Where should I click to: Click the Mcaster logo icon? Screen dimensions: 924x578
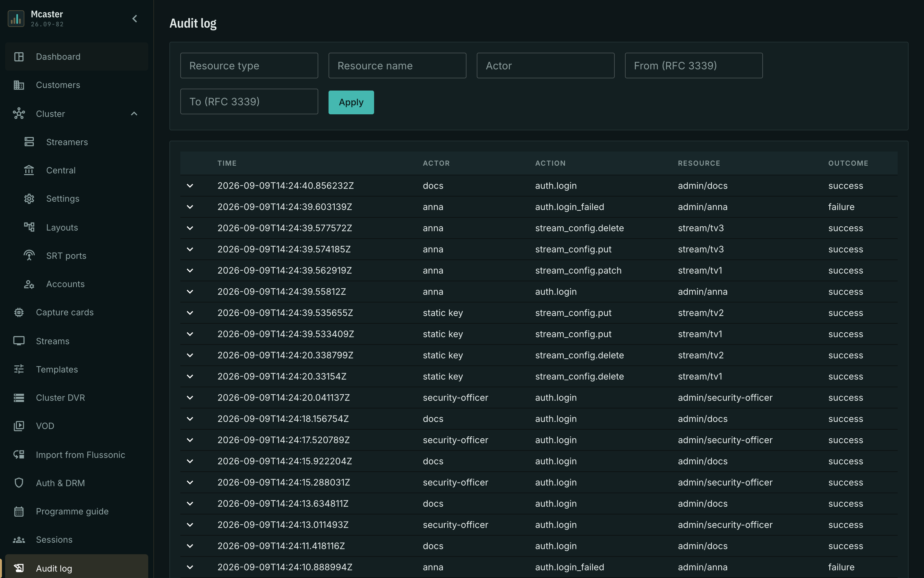click(x=16, y=19)
